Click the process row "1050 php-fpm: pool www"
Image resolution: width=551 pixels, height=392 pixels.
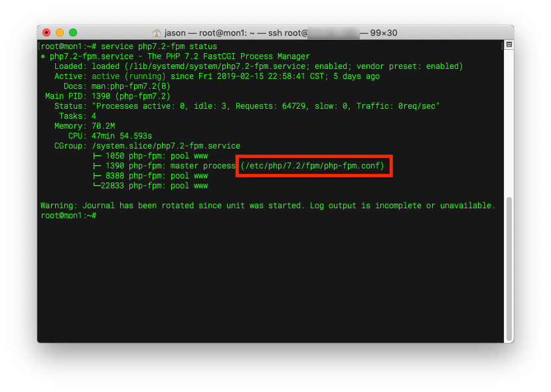[151, 156]
